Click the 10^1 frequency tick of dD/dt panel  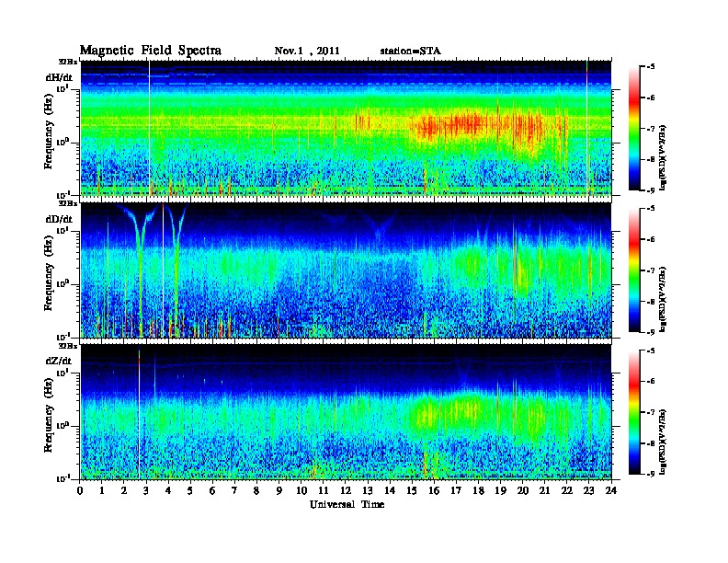click(x=63, y=229)
